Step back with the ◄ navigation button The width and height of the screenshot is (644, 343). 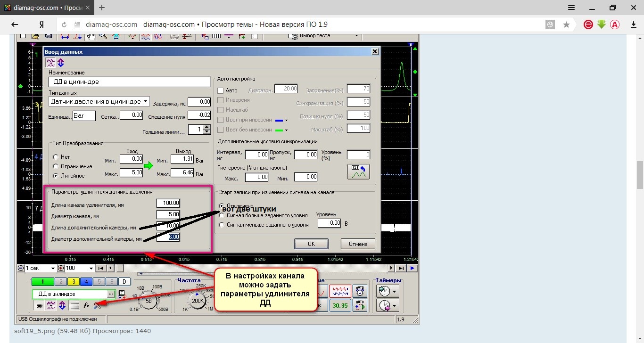[x=110, y=268]
